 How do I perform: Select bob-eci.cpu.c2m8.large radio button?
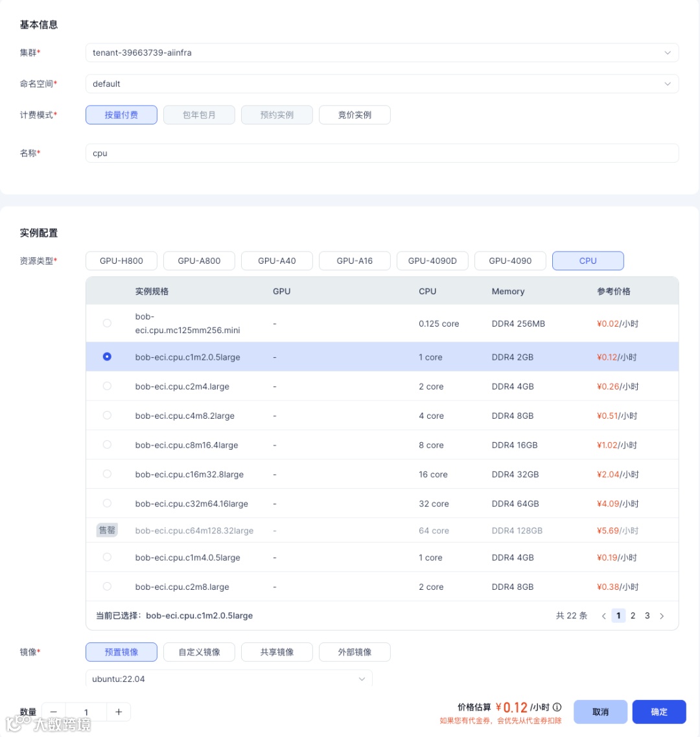[107, 586]
